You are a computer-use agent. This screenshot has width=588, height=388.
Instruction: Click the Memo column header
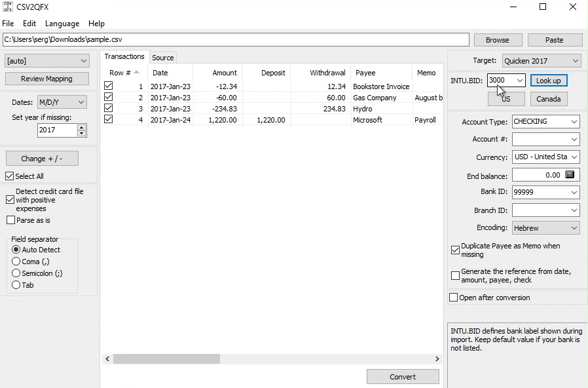coord(428,73)
